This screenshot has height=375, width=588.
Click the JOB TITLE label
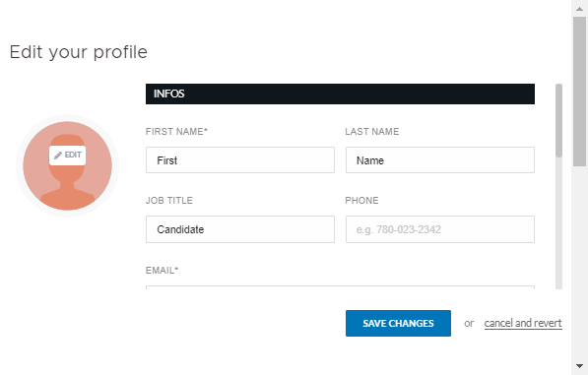[x=169, y=201]
